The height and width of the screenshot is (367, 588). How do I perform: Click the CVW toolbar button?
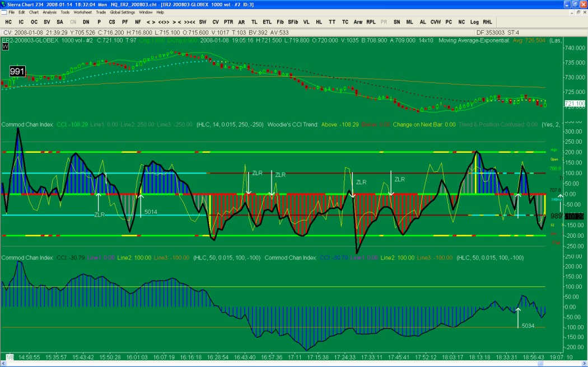pos(435,22)
